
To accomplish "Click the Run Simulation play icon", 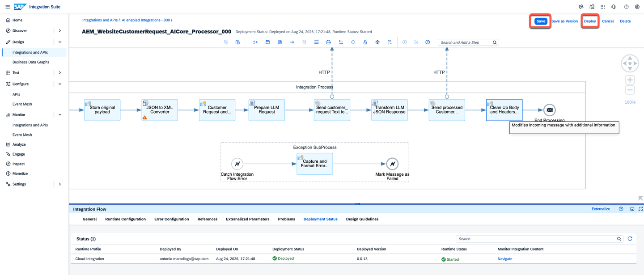I will point(404,42).
